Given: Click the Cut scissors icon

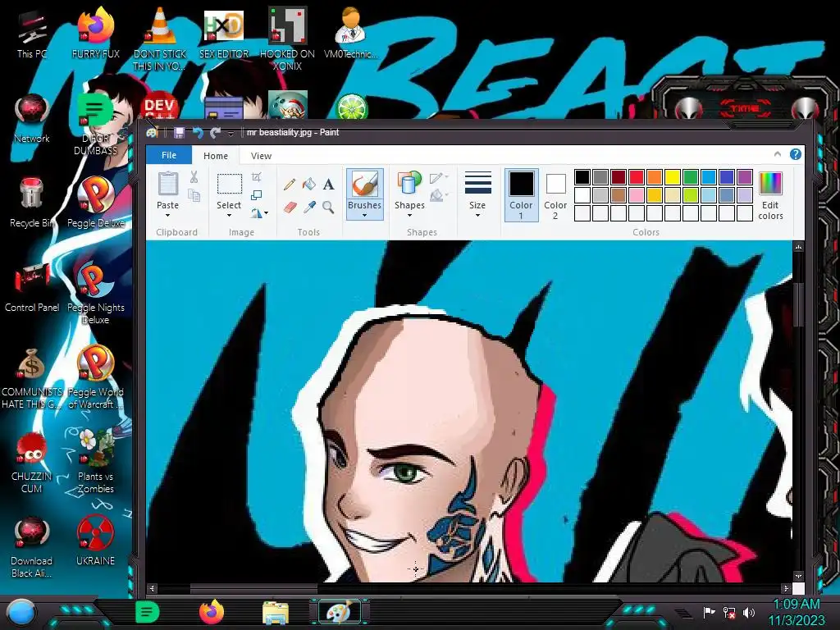Looking at the screenshot, I should (194, 177).
